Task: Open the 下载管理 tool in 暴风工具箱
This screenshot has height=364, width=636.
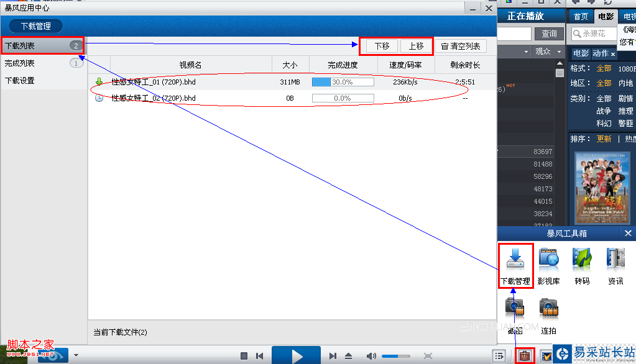Action: (x=515, y=265)
